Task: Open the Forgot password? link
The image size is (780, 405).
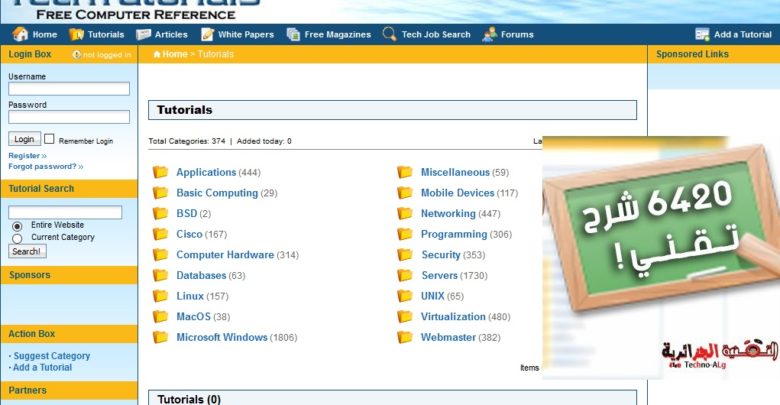Action: (43, 166)
